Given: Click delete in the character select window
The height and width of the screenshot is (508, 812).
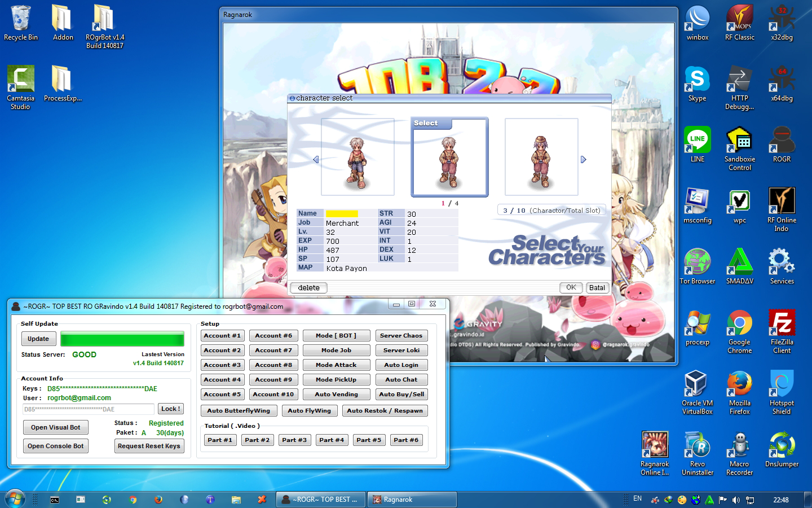Looking at the screenshot, I should click(308, 288).
